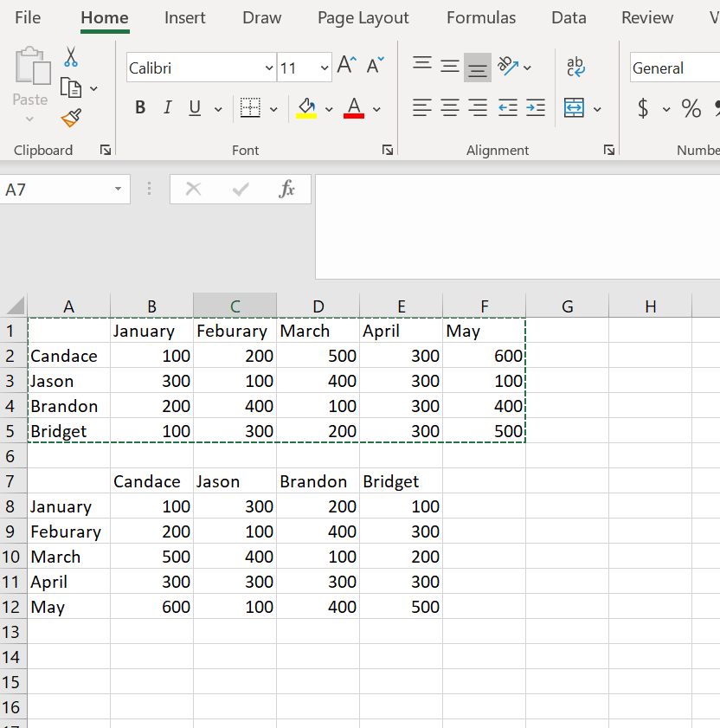Apply the Accounting dollar number format
The image size is (720, 728).
click(x=644, y=109)
